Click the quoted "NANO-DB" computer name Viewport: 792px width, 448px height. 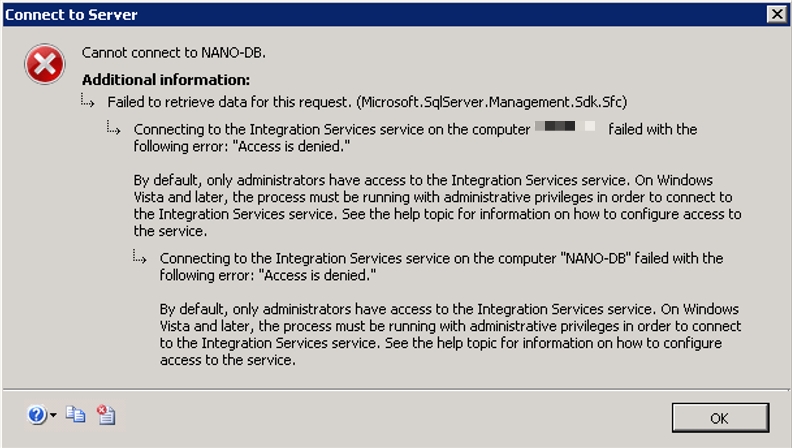point(596,258)
